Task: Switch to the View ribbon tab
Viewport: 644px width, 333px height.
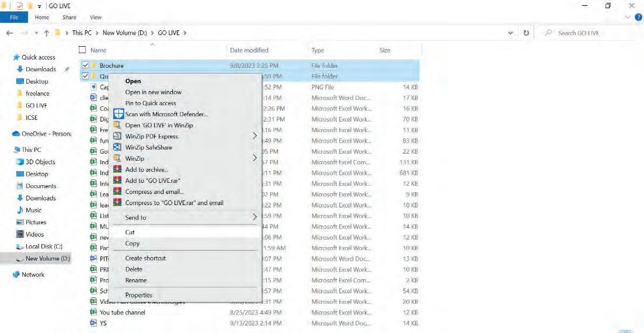Action: tap(95, 18)
